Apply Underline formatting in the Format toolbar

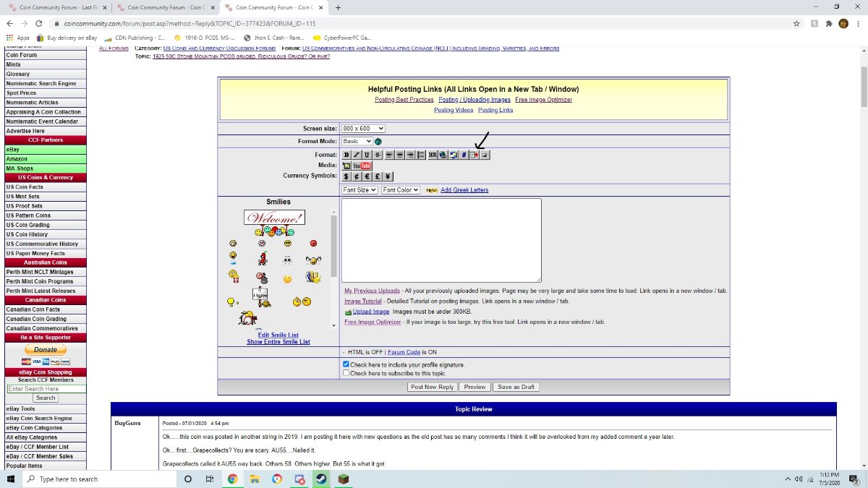[367, 155]
